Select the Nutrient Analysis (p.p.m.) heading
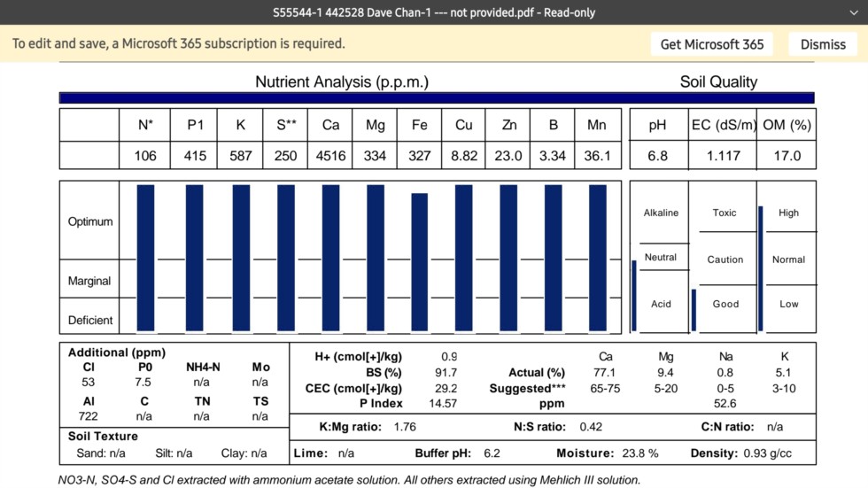 342,81
